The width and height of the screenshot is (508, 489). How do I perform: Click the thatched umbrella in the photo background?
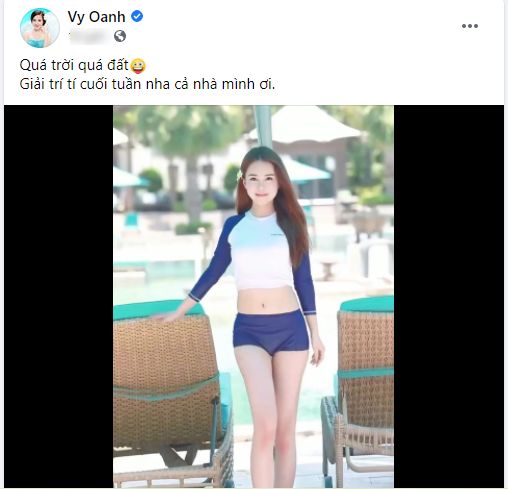point(305,124)
